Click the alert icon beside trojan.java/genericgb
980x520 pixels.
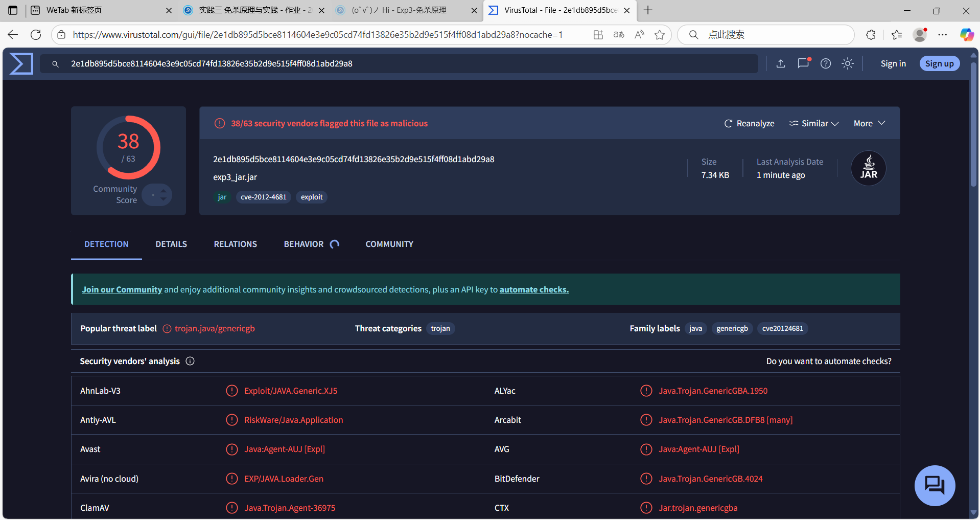point(167,329)
